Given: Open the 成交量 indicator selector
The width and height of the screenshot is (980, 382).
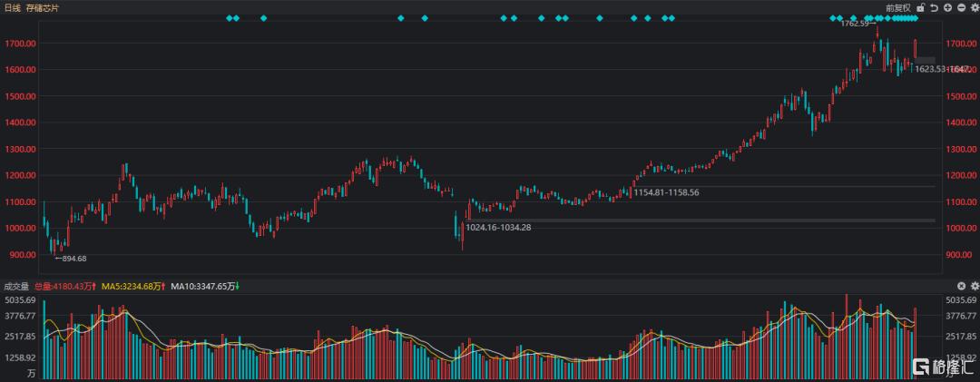Looking at the screenshot, I should click(x=17, y=287).
